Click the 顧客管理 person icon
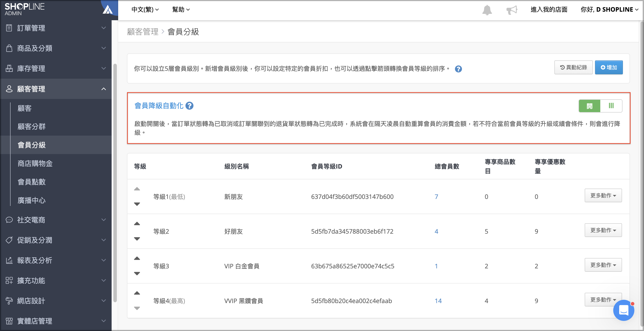 click(9, 89)
